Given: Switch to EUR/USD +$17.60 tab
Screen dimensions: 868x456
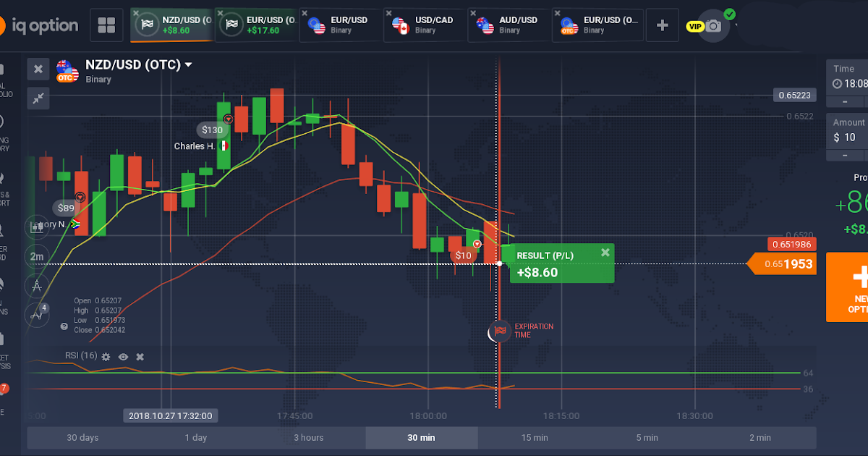Looking at the screenshot, I should coord(256,25).
